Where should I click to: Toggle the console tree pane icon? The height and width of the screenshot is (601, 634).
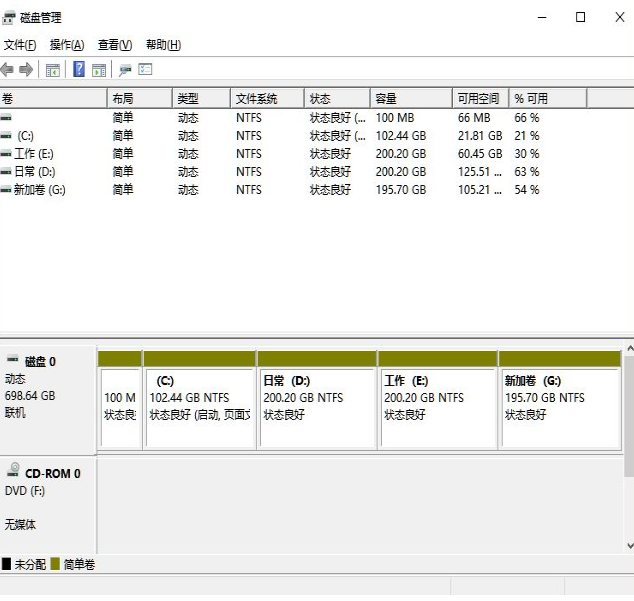pyautogui.click(x=53, y=70)
